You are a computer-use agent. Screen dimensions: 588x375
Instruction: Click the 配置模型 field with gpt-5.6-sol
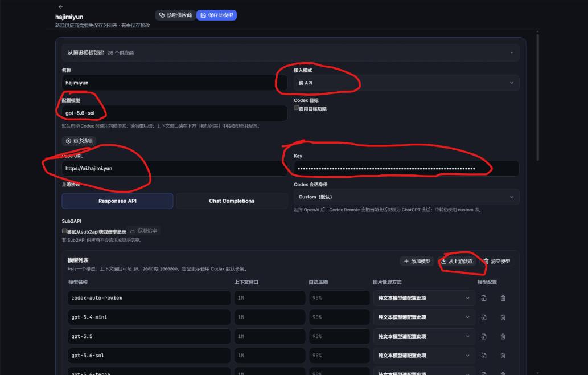pos(174,113)
